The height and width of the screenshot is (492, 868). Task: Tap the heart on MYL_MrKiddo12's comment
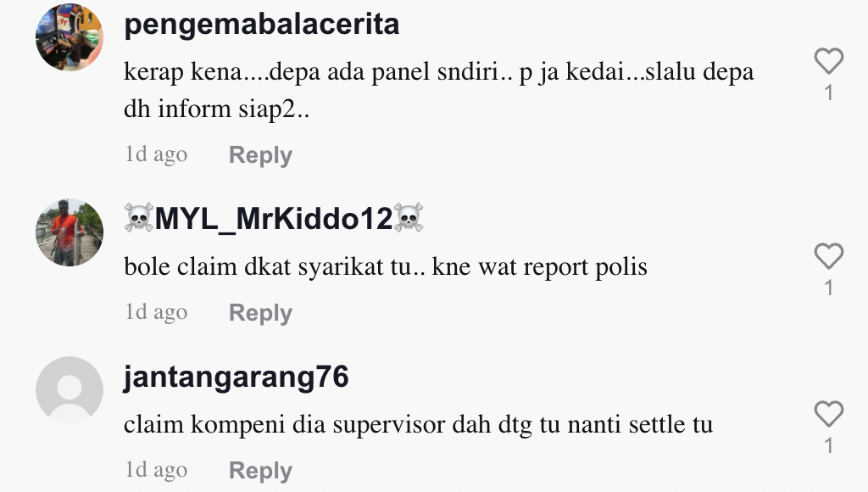829,256
